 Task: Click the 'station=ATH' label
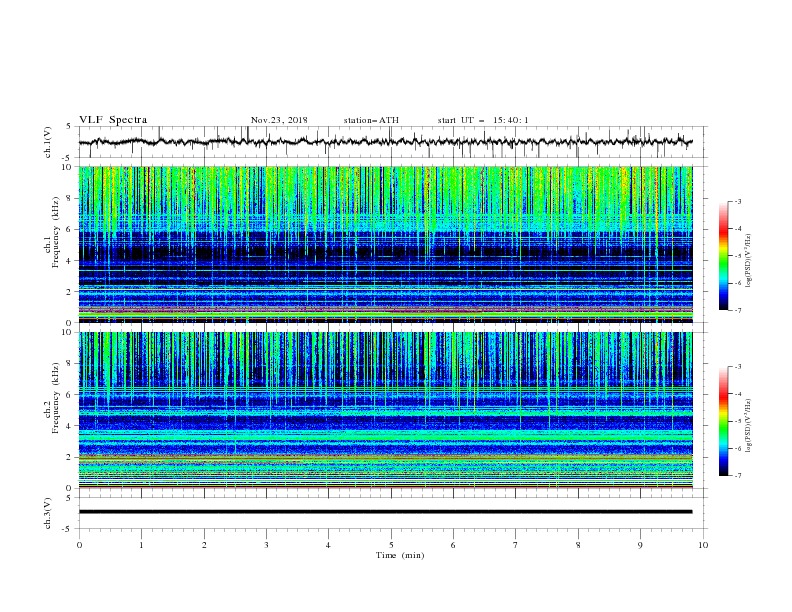[x=371, y=120]
